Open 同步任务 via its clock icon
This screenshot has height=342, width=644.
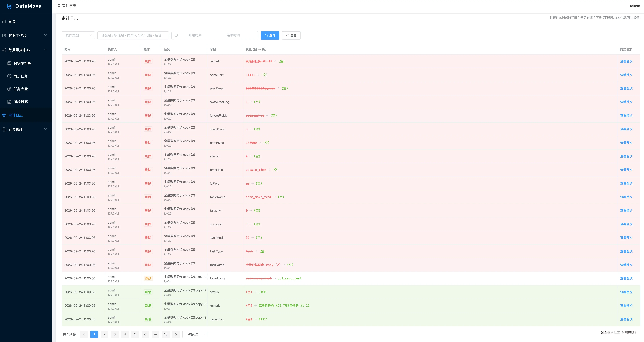coord(9,76)
